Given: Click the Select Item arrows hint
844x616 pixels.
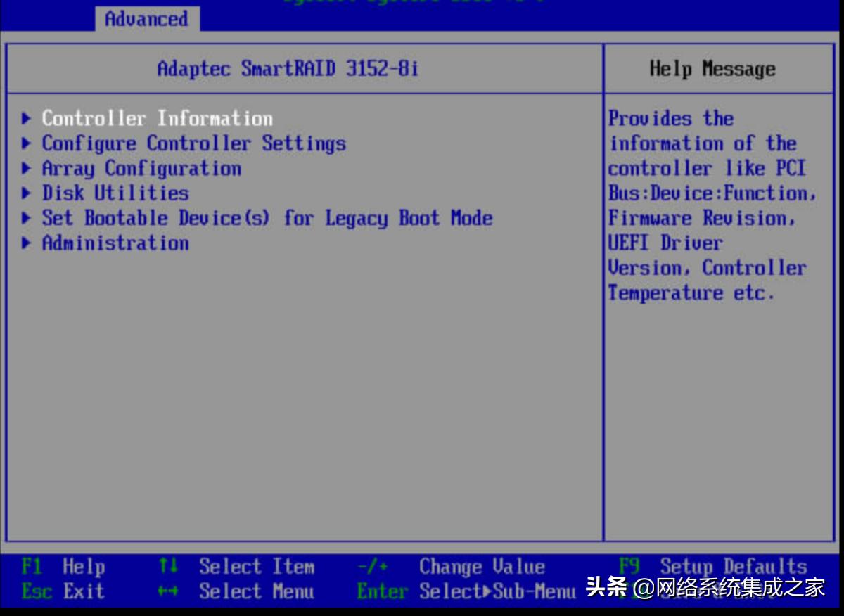Looking at the screenshot, I should pos(232,566).
